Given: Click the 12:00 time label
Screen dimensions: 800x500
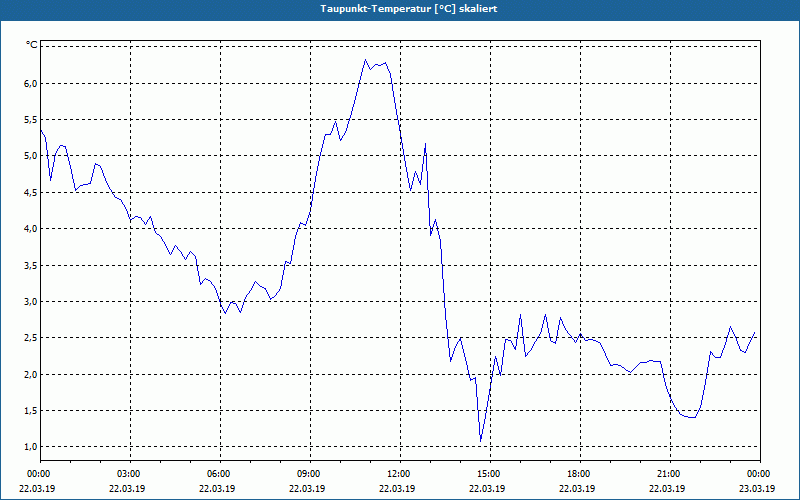Looking at the screenshot, I should click(400, 474).
